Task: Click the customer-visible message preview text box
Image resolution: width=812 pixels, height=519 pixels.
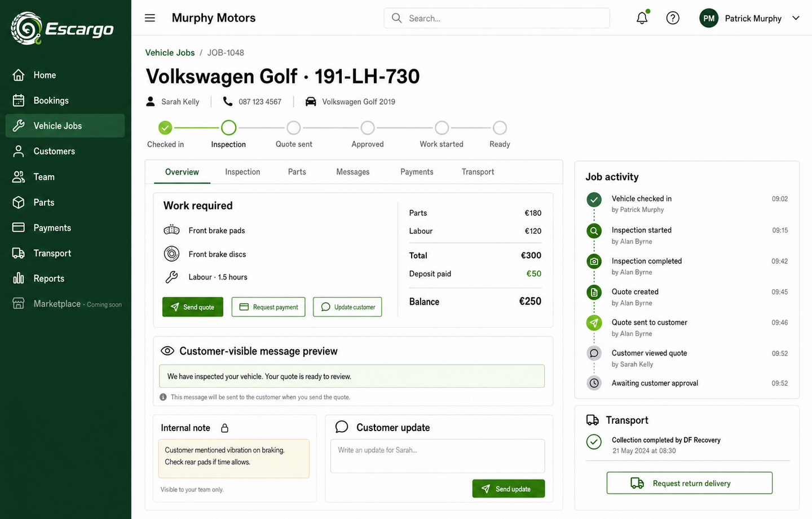Action: pyautogui.click(x=352, y=376)
